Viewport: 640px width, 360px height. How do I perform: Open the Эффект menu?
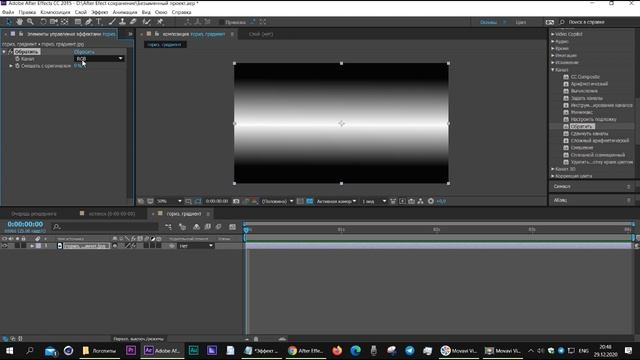tap(100, 12)
